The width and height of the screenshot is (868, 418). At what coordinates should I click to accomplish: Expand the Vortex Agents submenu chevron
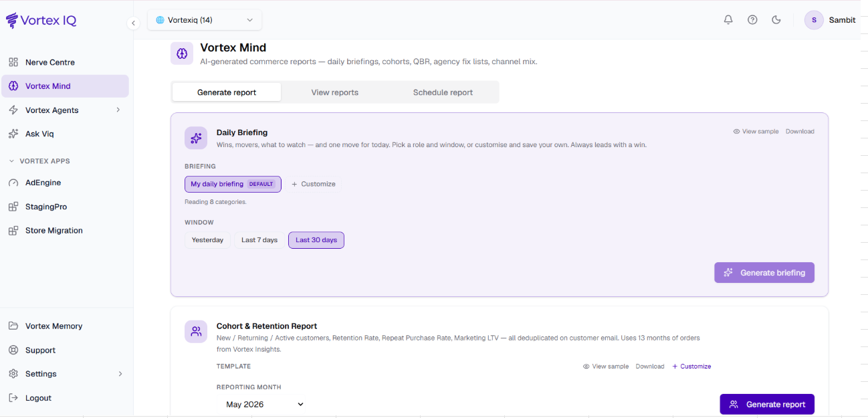(118, 110)
